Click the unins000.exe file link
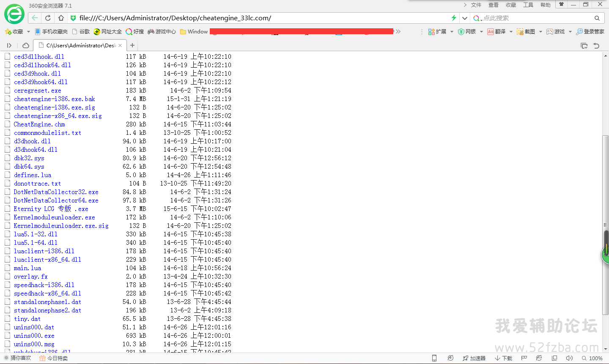The height and width of the screenshot is (364, 609). [x=34, y=336]
